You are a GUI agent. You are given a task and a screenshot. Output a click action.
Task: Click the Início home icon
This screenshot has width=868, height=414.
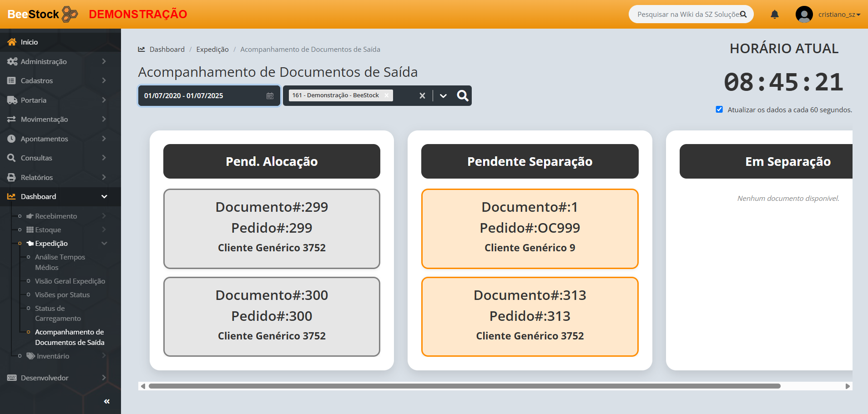[12, 42]
